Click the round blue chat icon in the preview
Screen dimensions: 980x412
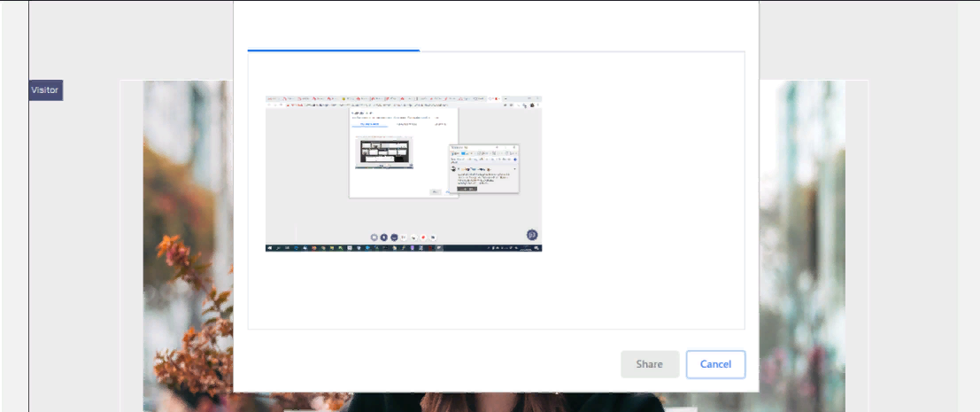532,235
